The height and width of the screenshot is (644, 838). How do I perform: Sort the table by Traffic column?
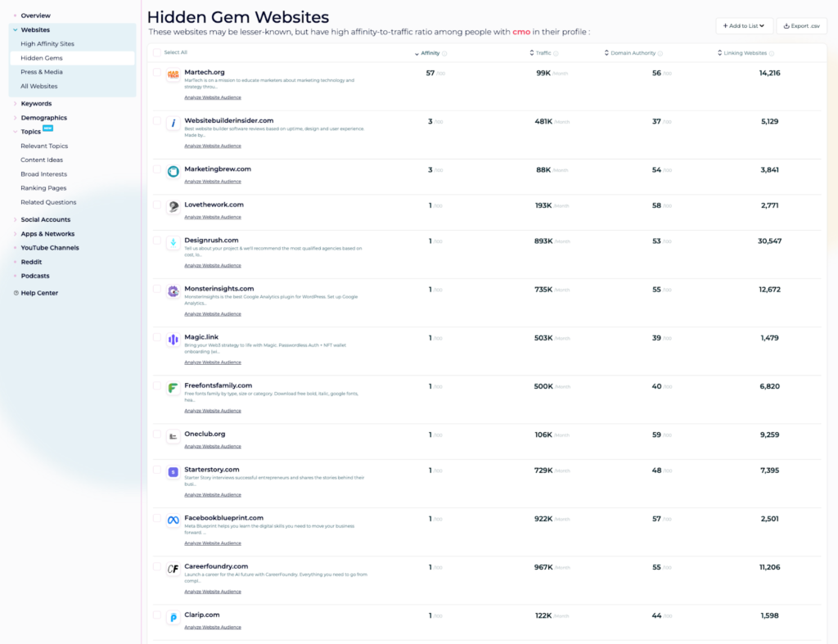543,53
